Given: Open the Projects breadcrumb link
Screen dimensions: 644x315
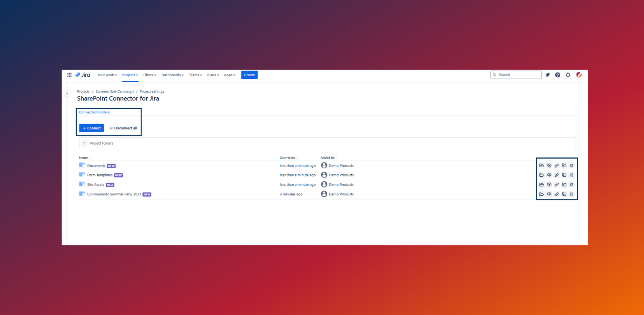Looking at the screenshot, I should 83,91.
